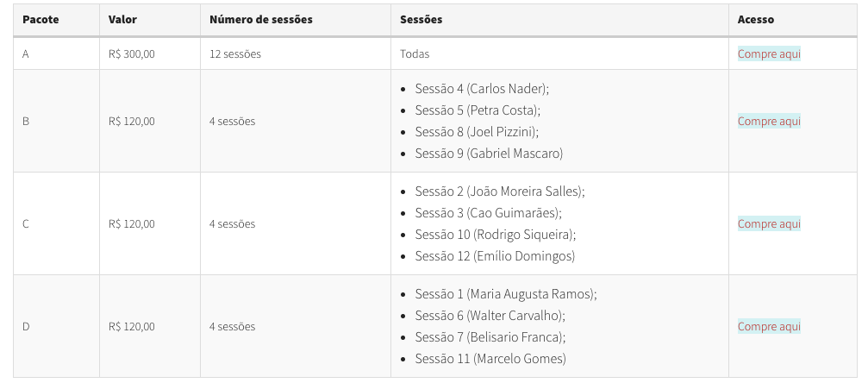Click Compre aqui for package A

[769, 53]
